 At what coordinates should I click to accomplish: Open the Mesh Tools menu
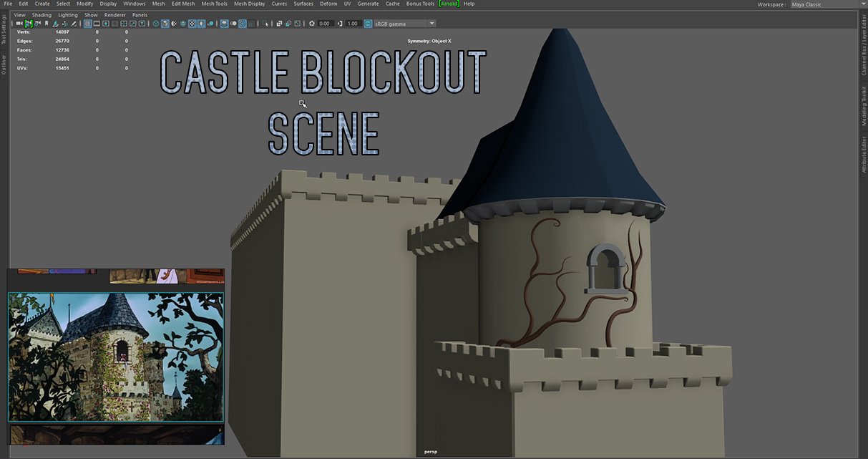[215, 4]
